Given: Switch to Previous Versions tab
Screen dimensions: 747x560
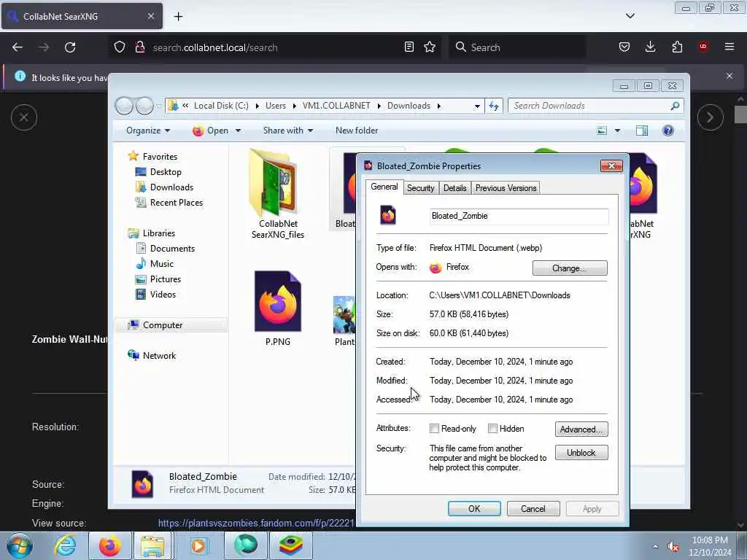Looking at the screenshot, I should [x=506, y=188].
